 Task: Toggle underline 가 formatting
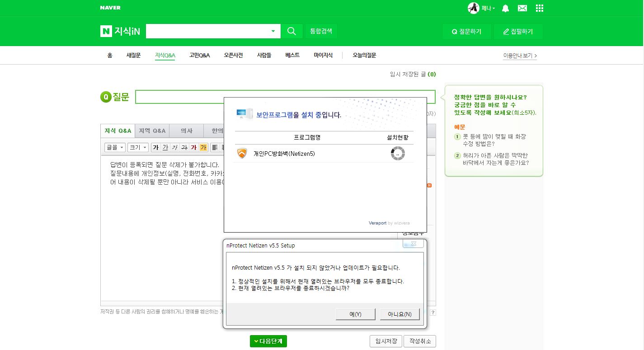click(165, 147)
